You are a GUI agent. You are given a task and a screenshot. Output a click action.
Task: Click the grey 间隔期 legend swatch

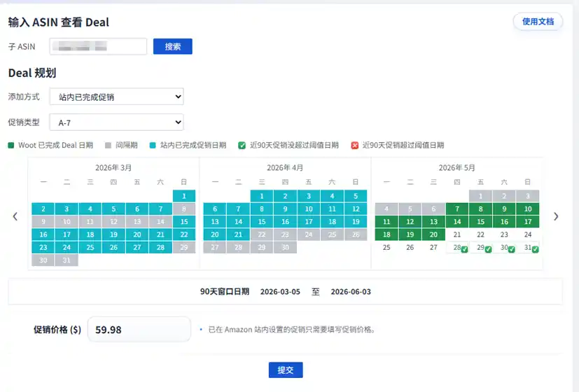point(108,145)
